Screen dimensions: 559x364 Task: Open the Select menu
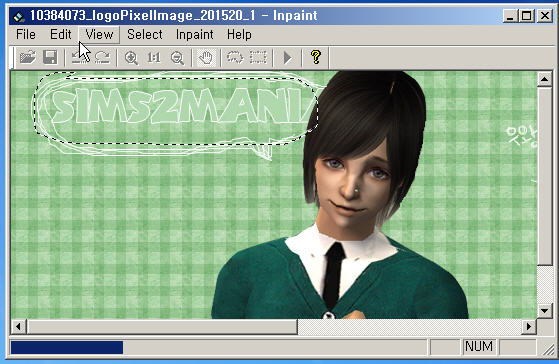[145, 35]
